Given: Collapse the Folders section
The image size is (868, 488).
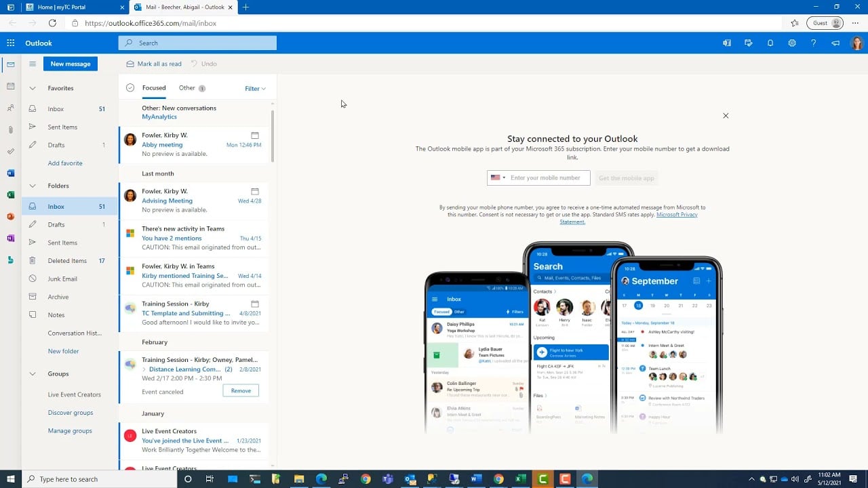Looking at the screenshot, I should (x=32, y=186).
